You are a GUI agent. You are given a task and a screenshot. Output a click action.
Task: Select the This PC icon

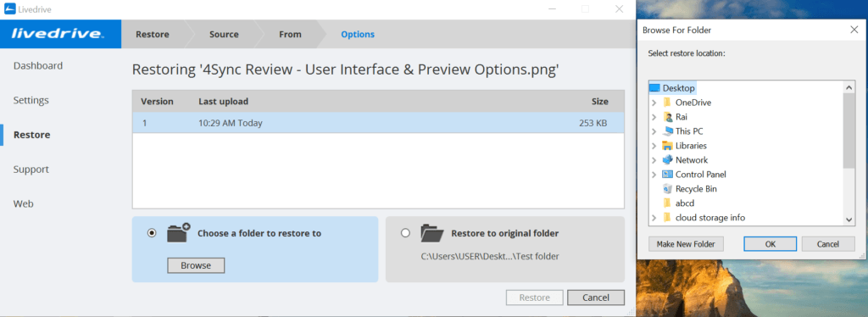click(x=667, y=131)
